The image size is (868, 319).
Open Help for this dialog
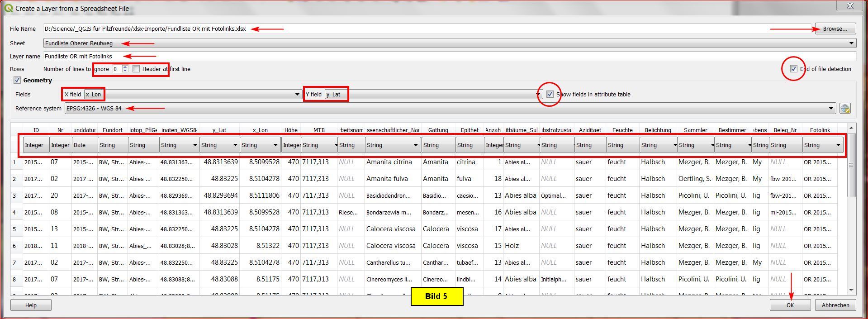31,305
